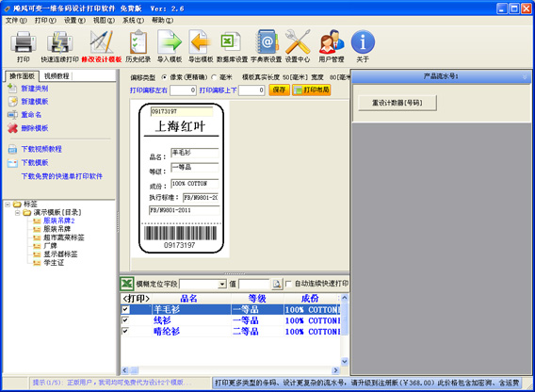Collapse 产品流水号1 panel chevron
Image resolution: width=535 pixels, height=392 pixels.
coord(525,77)
